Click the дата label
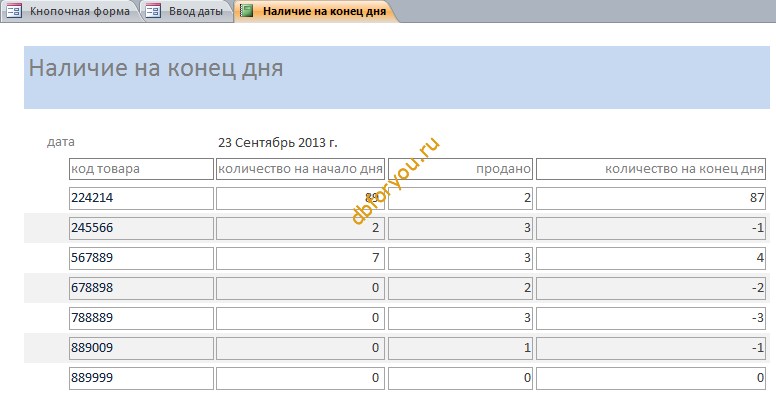The width and height of the screenshot is (776, 395). pyautogui.click(x=61, y=142)
